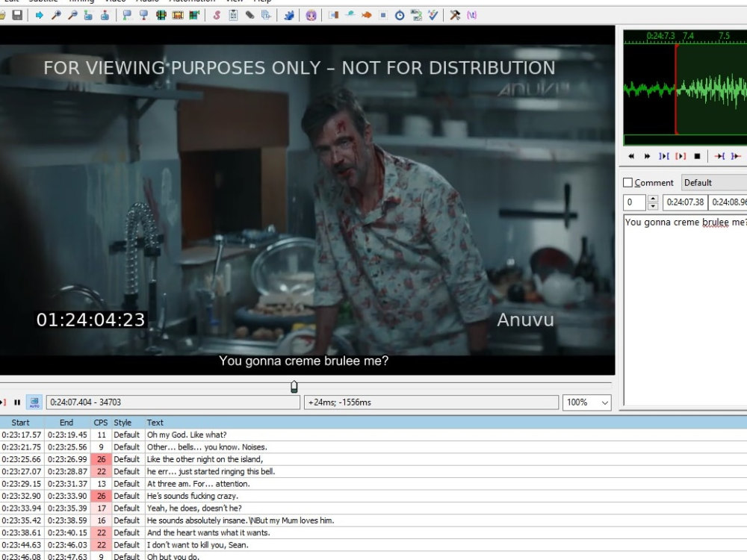Viewport: 747px width, 560px height.
Task: Jump video to subtitle start icon
Action: (89, 15)
